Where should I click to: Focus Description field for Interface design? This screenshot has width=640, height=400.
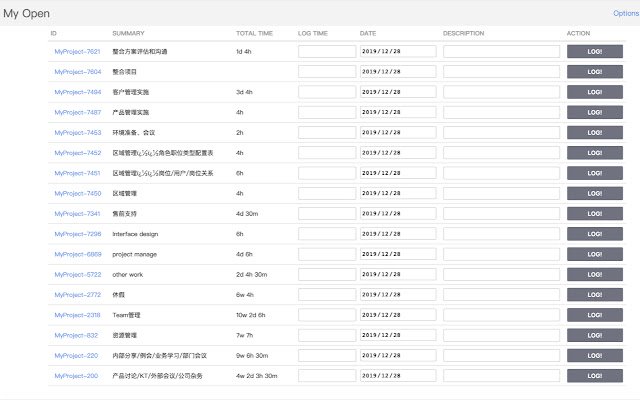coord(501,234)
